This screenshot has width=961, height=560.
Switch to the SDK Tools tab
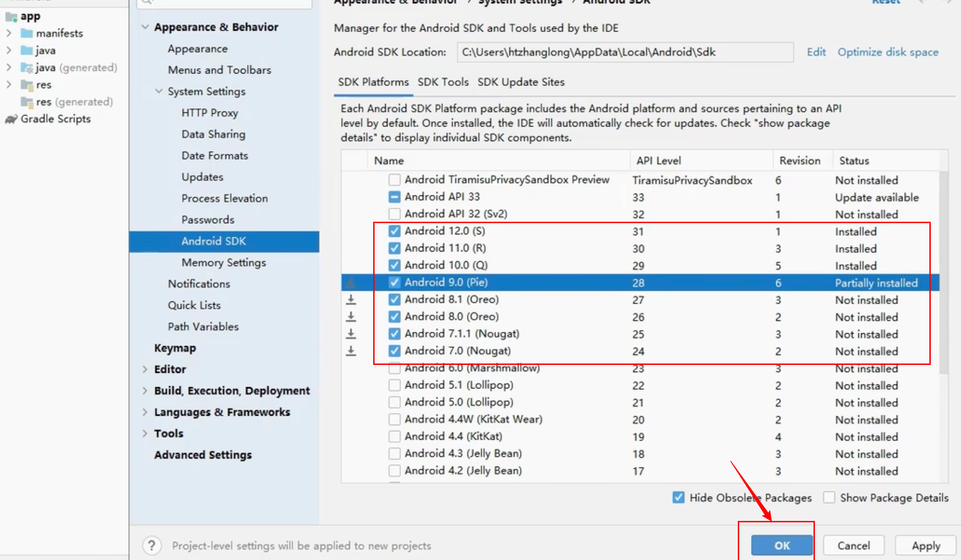pos(443,82)
